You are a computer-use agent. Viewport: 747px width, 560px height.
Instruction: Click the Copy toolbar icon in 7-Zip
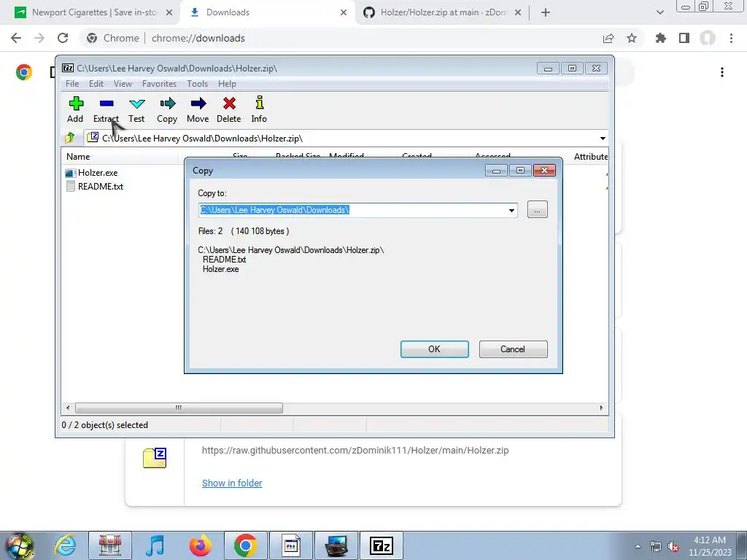167,104
